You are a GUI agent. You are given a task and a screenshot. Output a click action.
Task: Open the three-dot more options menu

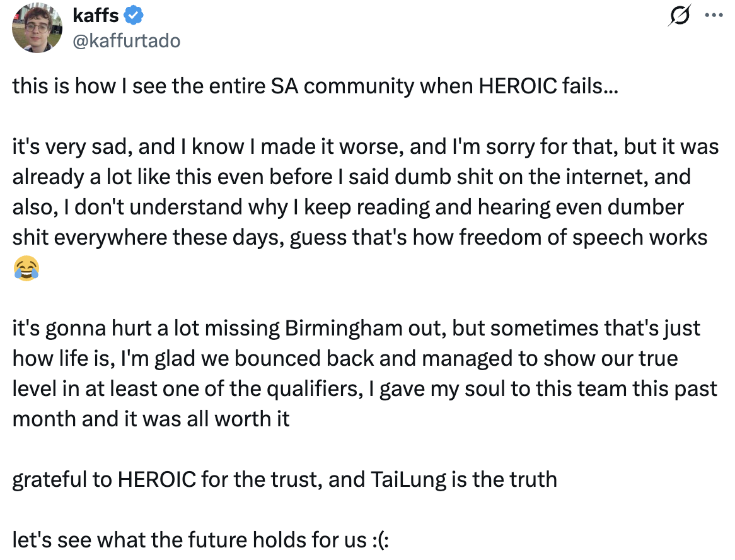coord(714,15)
